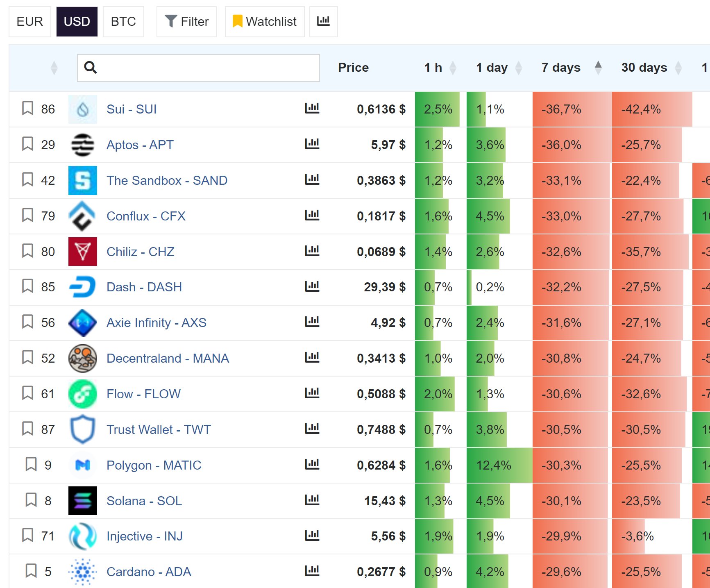The width and height of the screenshot is (710, 588).
Task: Sort by rank using the first column arrows
Action: tap(54, 68)
